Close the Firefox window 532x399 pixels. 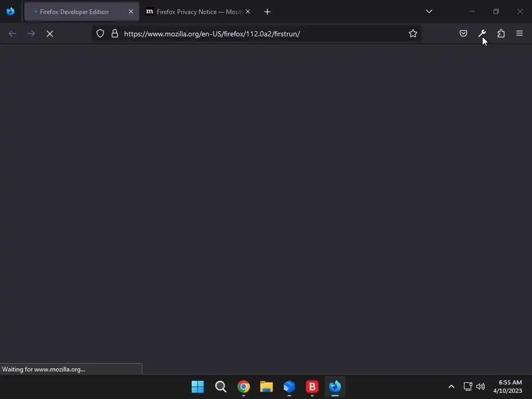point(520,11)
